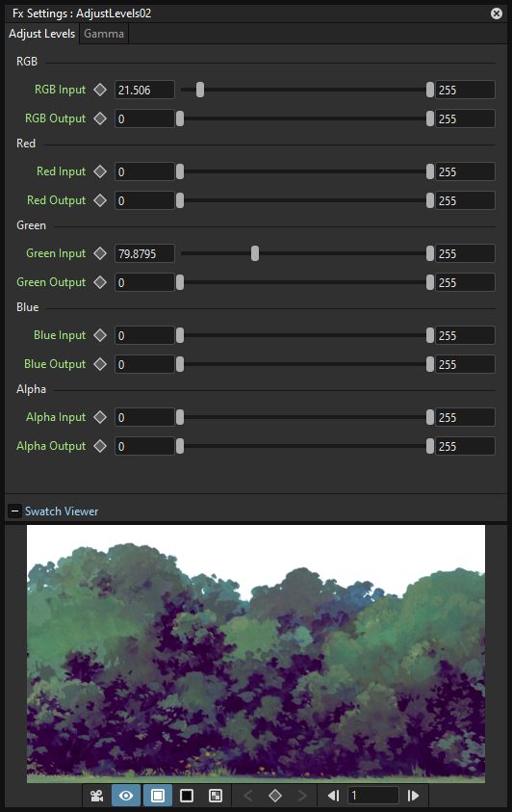
Task: Switch to the Gamma tab
Action: [x=104, y=34]
